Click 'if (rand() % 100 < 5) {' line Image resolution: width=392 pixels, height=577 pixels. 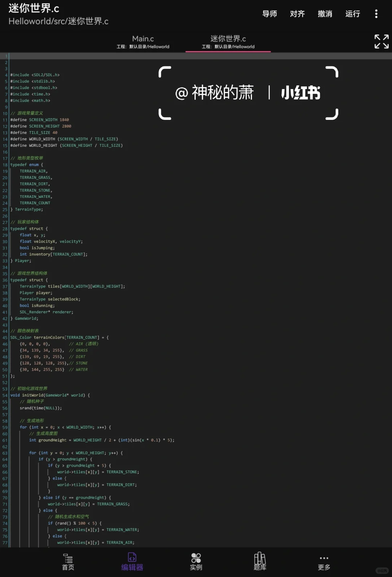[x=75, y=524]
